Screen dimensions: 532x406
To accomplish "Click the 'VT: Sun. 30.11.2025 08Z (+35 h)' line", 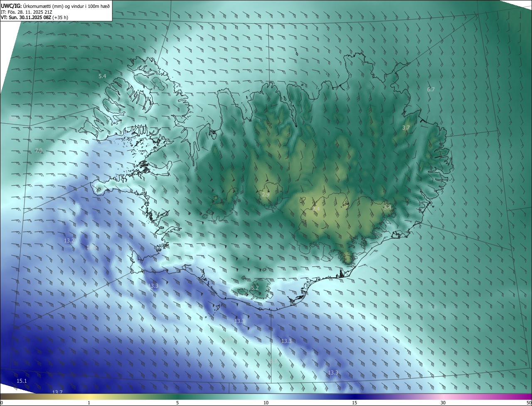I will click(34, 18).
